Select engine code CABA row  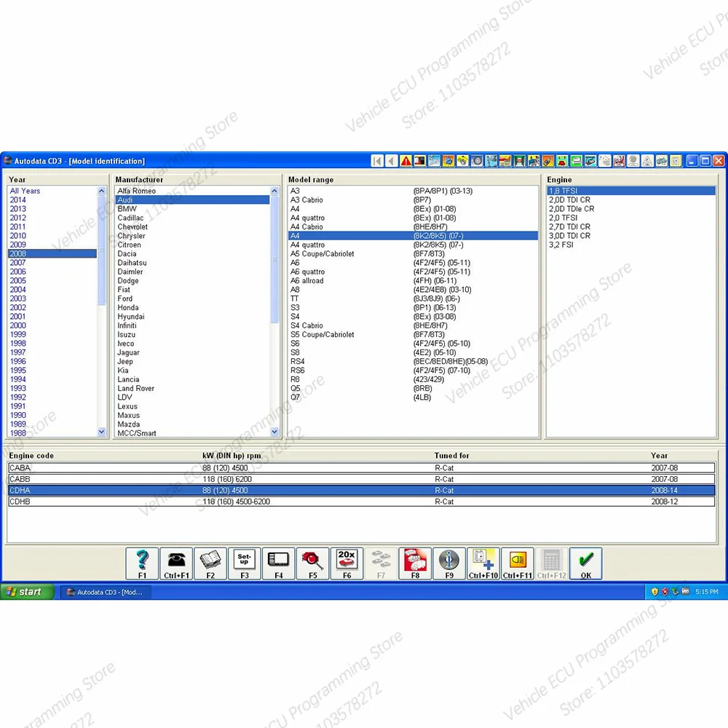coord(361,468)
